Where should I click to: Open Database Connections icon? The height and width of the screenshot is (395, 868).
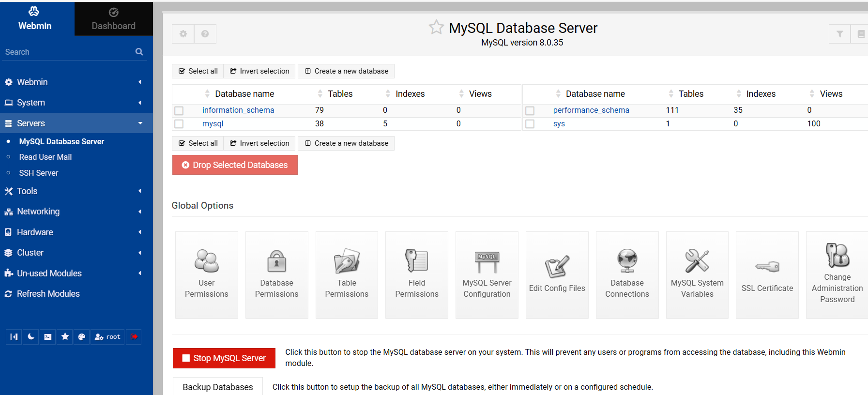(x=627, y=274)
